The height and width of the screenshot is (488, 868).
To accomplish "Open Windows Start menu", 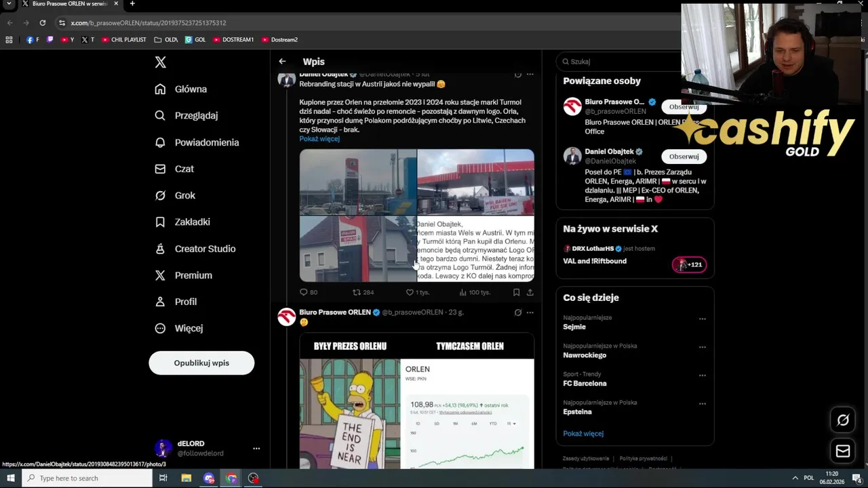I will [10, 479].
